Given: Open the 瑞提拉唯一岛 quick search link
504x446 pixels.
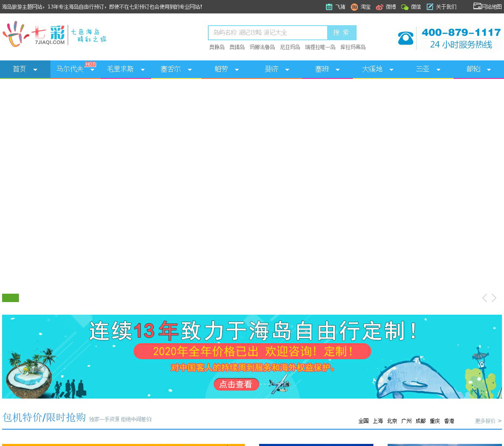Looking at the screenshot, I should [x=320, y=47].
